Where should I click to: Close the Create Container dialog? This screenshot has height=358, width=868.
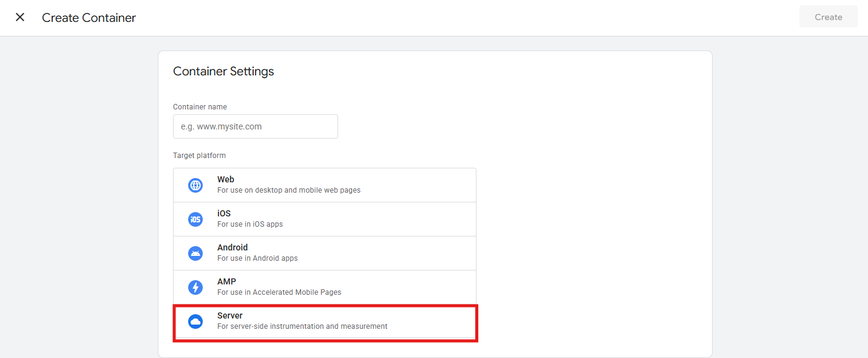pos(20,17)
